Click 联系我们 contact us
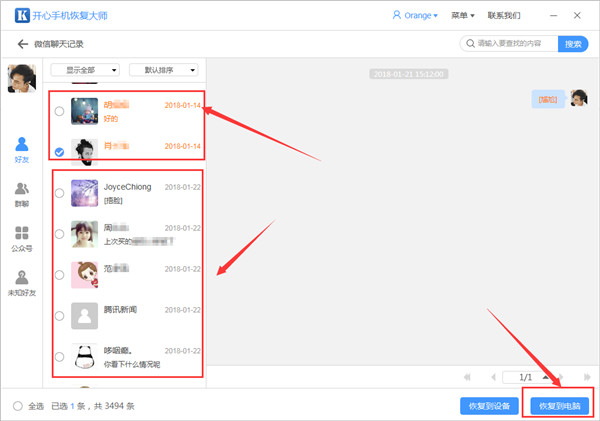Viewport: 600px width, 421px height. click(x=504, y=16)
